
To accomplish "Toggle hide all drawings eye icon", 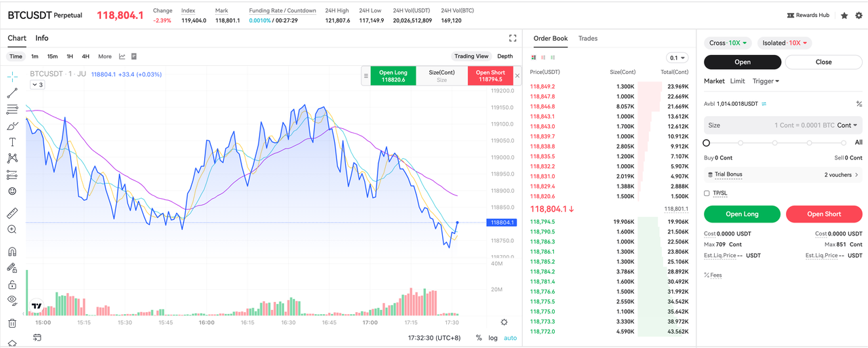I will pyautogui.click(x=12, y=301).
